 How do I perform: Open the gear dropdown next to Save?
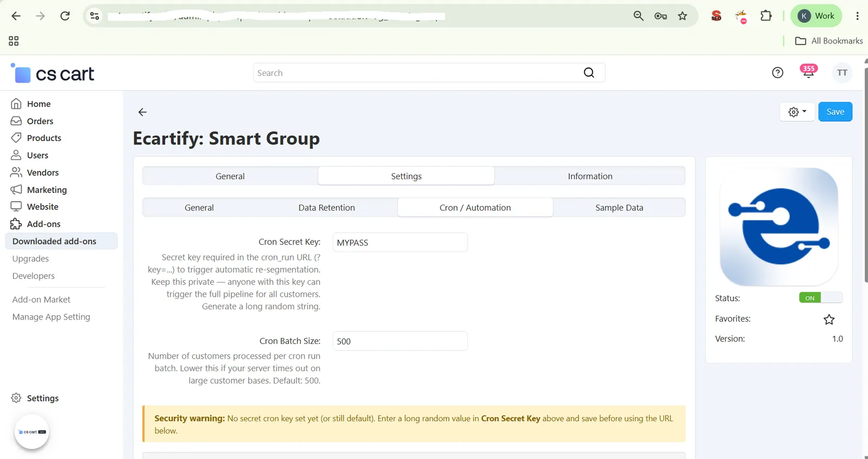pos(797,112)
